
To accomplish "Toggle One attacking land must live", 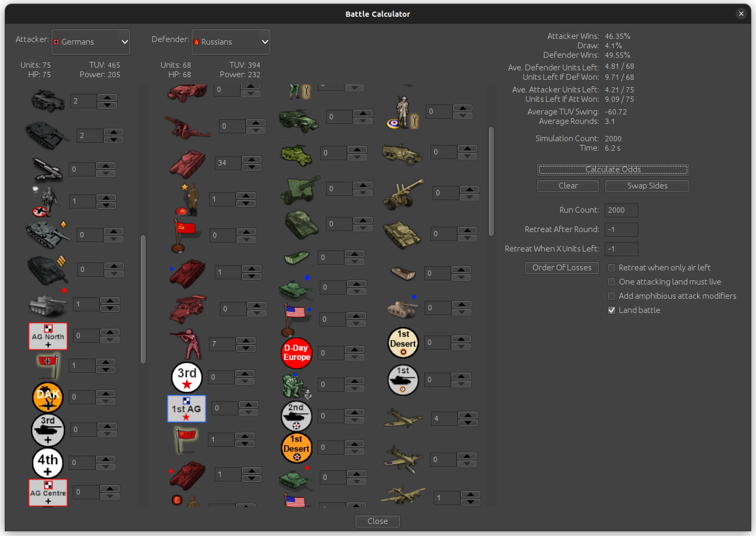I will [x=612, y=282].
